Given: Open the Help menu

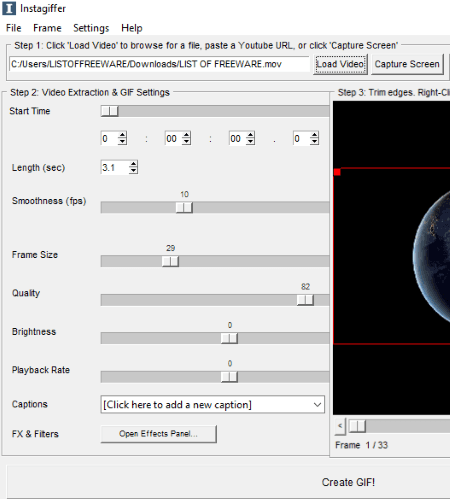Looking at the screenshot, I should click(132, 28).
